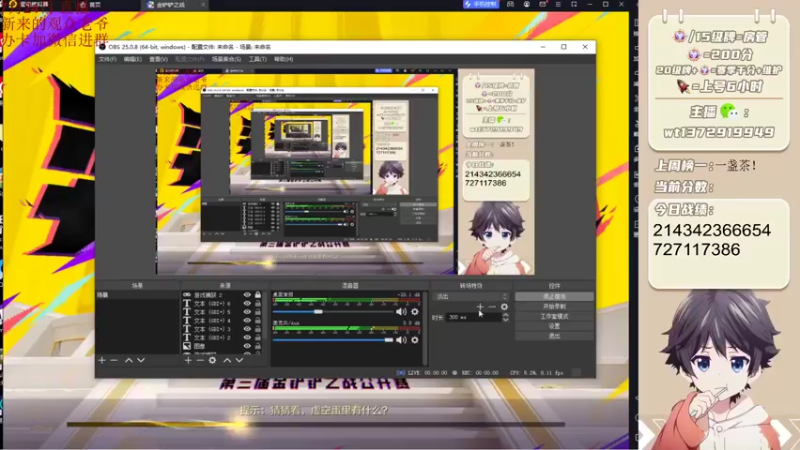800x450 pixels.
Task: Click the 开始录制 button
Action: pyautogui.click(x=554, y=306)
